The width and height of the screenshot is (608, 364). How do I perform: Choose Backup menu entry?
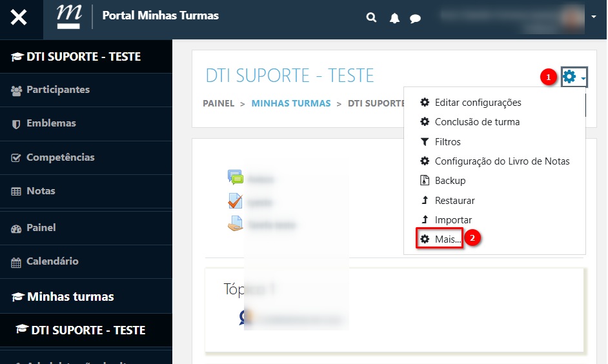coord(494,181)
